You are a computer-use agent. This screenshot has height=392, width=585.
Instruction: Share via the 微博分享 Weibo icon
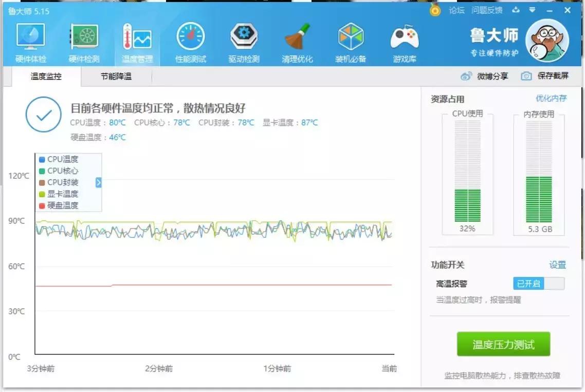(x=467, y=76)
